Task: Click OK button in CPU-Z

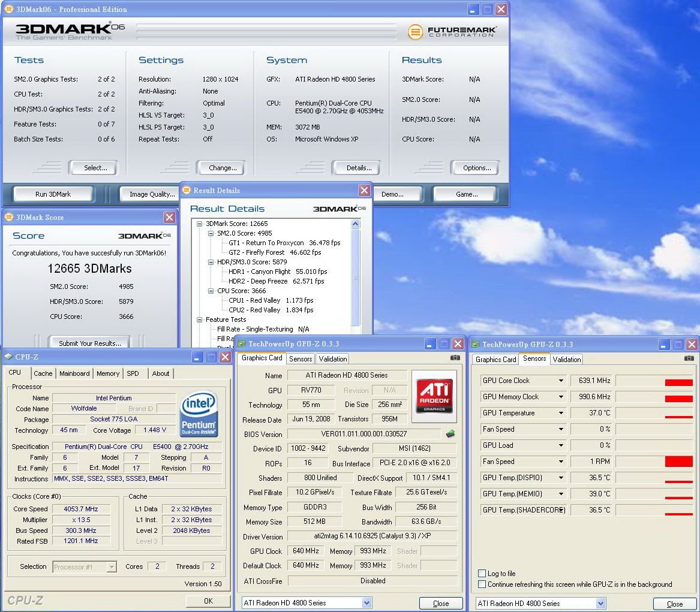Action: 208,601
